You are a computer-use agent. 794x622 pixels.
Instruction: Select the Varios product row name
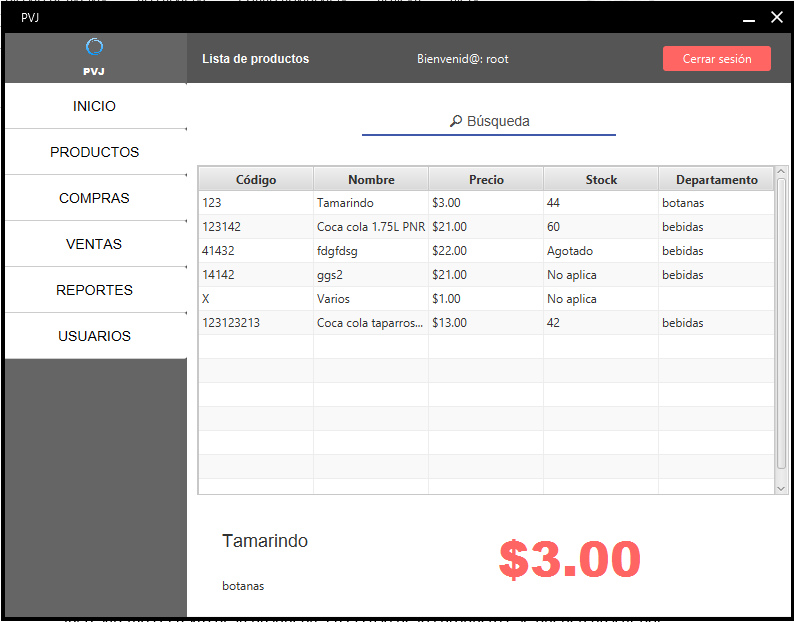pyautogui.click(x=371, y=298)
